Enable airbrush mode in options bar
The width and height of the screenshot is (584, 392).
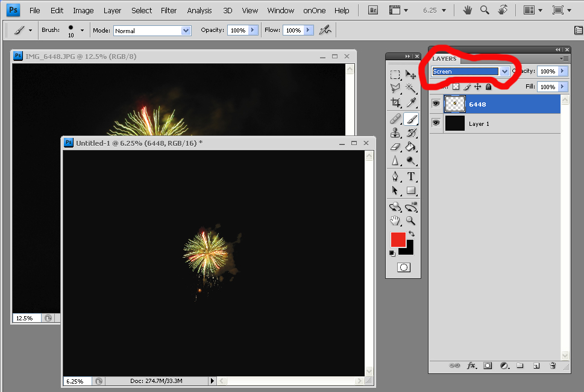pos(325,30)
